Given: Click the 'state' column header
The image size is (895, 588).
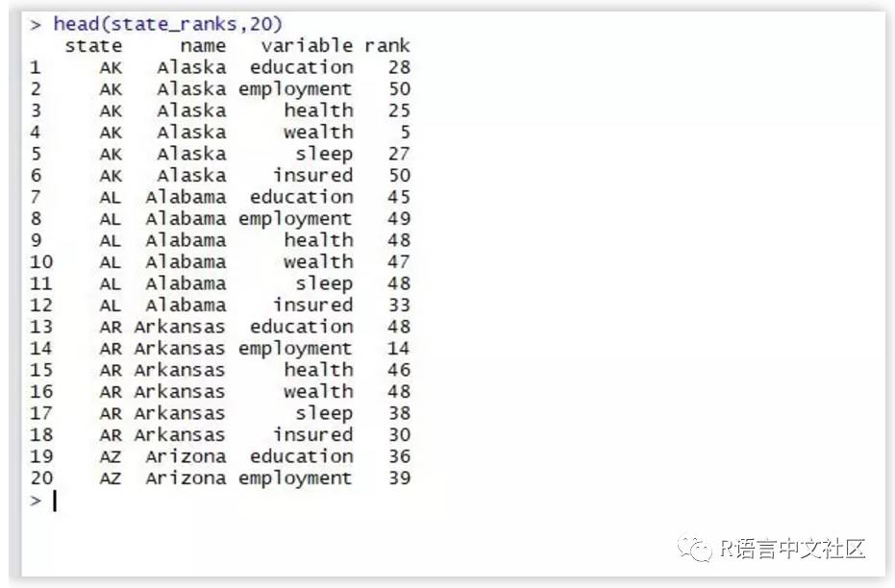Looking at the screenshot, I should [93, 45].
